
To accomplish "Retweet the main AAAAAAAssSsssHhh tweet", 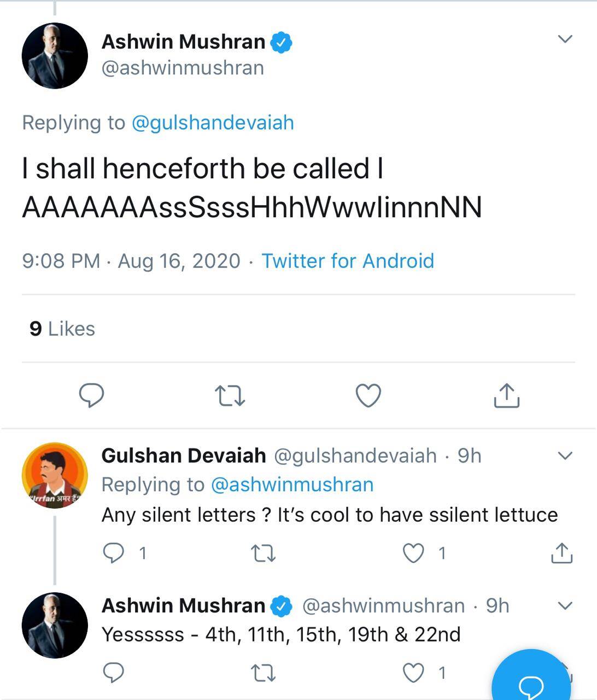I will click(230, 395).
